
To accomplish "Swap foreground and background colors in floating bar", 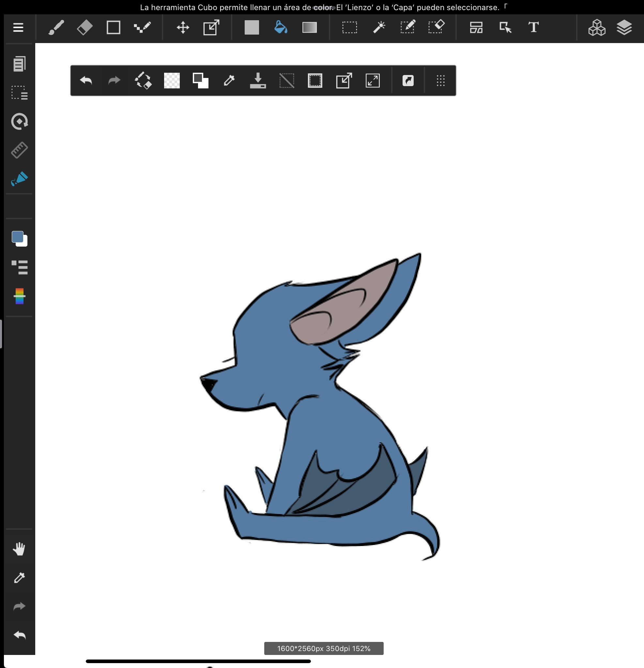I will pos(200,81).
